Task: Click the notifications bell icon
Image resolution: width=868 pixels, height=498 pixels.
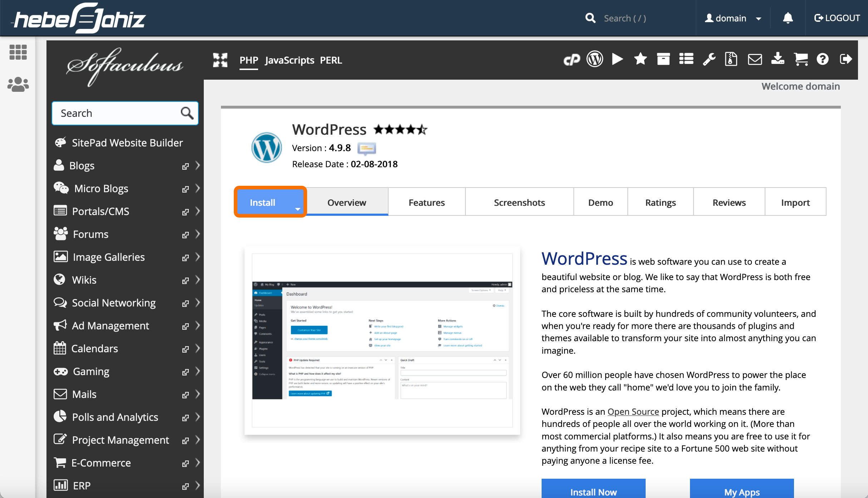Action: pyautogui.click(x=788, y=18)
